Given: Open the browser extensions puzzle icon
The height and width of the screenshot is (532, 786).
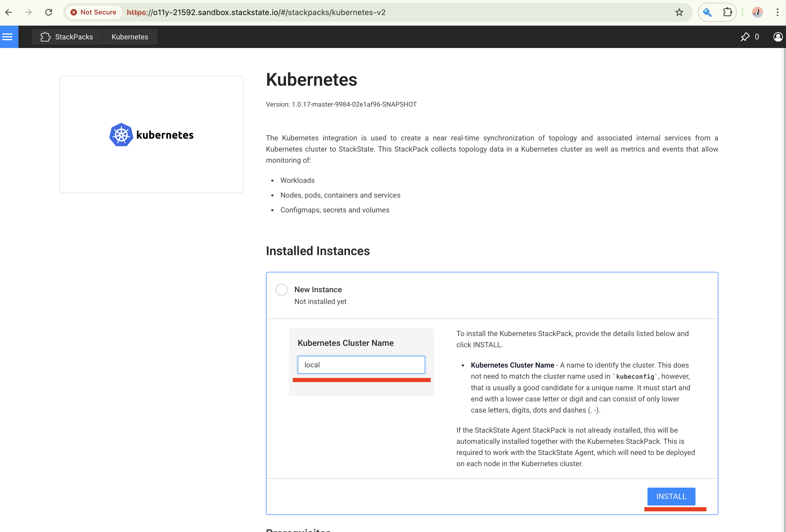Looking at the screenshot, I should (x=728, y=12).
